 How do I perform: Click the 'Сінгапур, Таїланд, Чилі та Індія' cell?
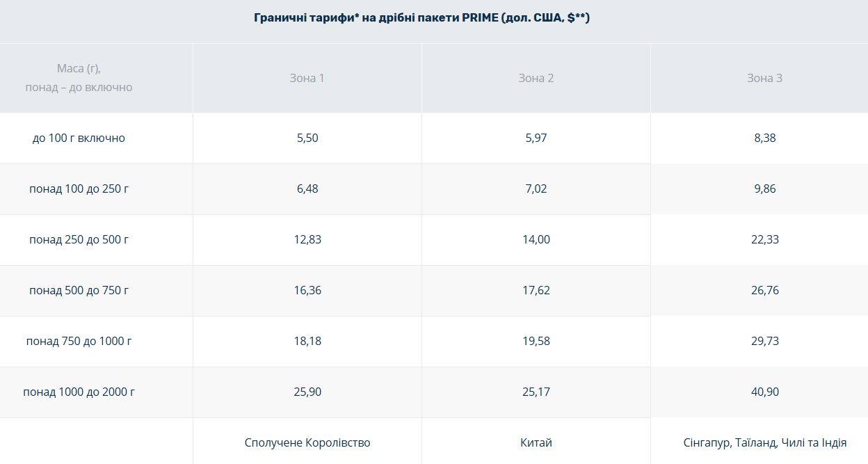coord(764,442)
